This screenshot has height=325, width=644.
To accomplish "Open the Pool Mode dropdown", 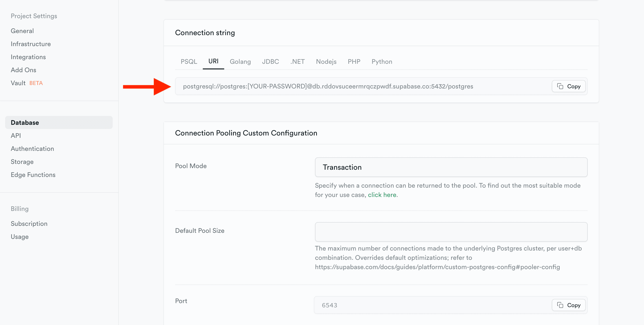I will [x=451, y=167].
